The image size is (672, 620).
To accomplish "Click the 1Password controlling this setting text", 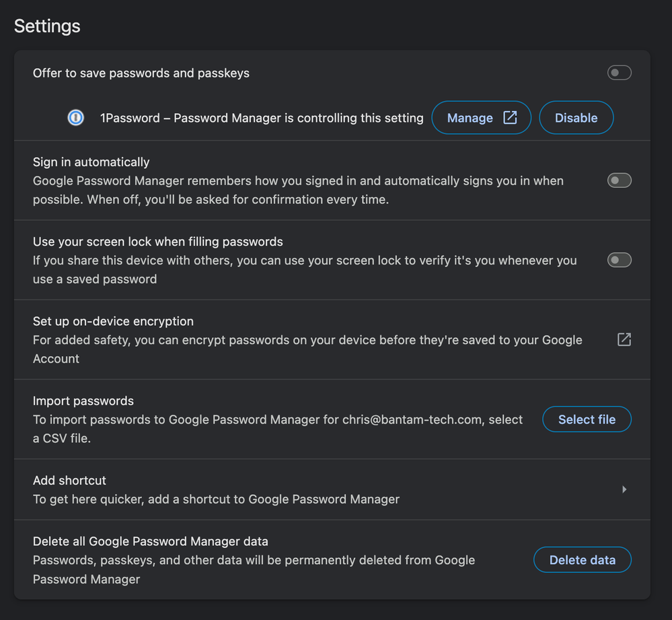I will point(262,118).
